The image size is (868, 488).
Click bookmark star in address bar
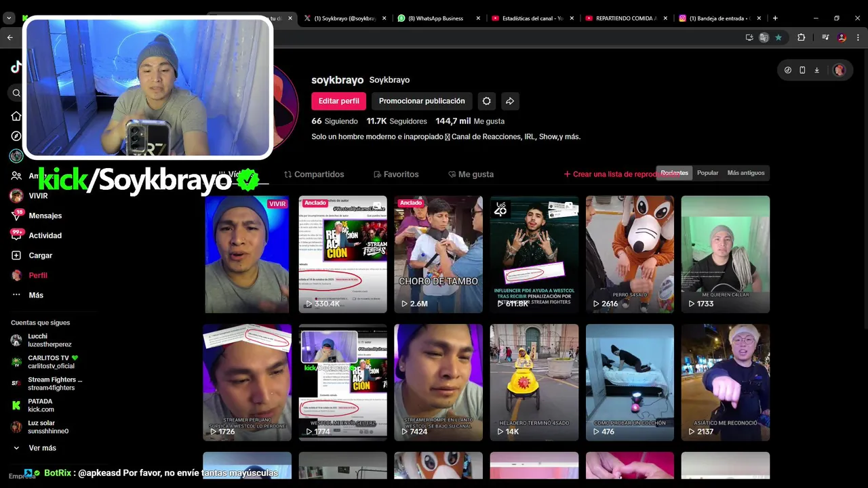778,37
